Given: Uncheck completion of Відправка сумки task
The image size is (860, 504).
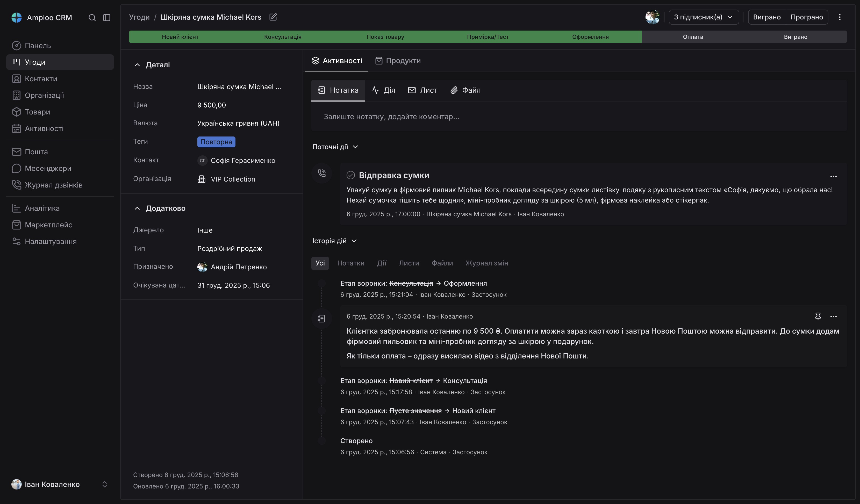Looking at the screenshot, I should [x=351, y=175].
